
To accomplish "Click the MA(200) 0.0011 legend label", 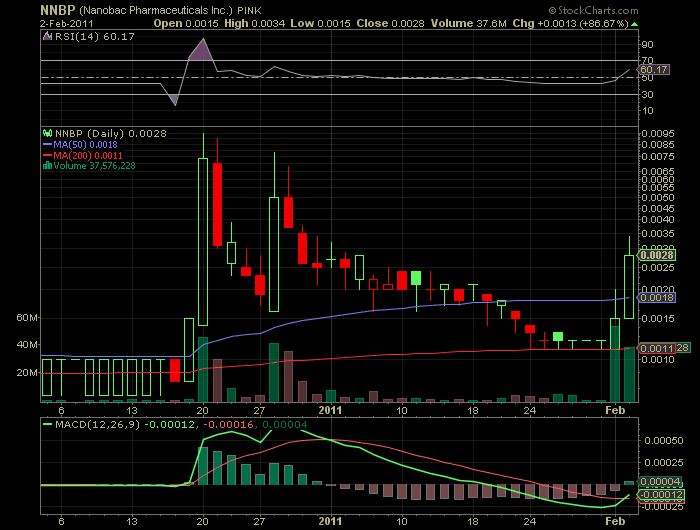I will pos(88,155).
